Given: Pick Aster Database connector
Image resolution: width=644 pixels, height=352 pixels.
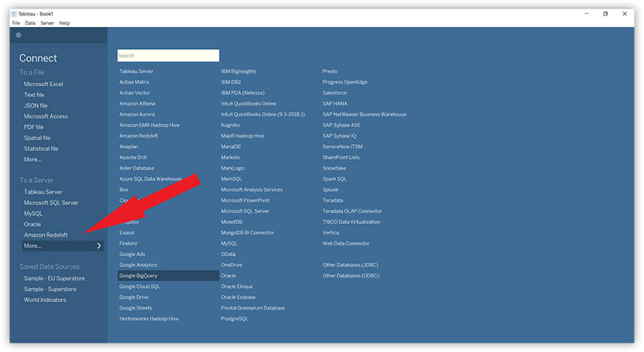Looking at the screenshot, I should tap(137, 168).
